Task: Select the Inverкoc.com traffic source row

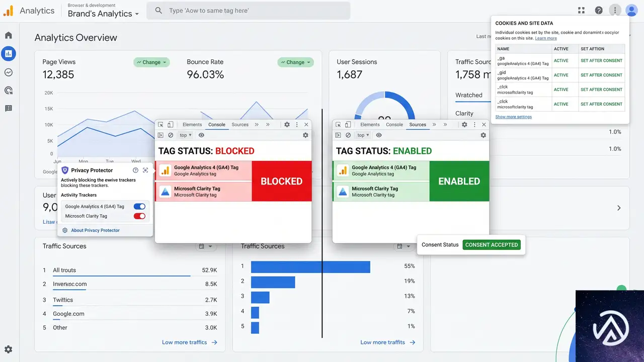Action: coord(130,284)
